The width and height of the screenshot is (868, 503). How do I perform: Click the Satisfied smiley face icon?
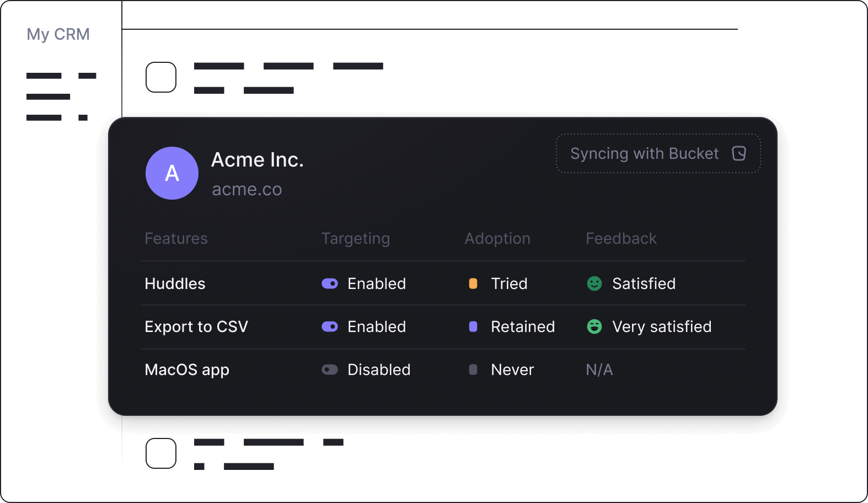click(x=594, y=283)
